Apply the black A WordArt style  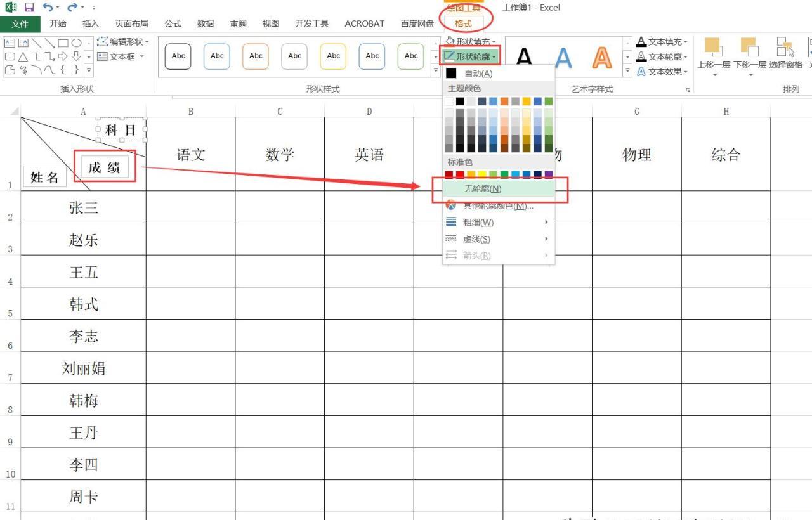pyautogui.click(x=524, y=58)
